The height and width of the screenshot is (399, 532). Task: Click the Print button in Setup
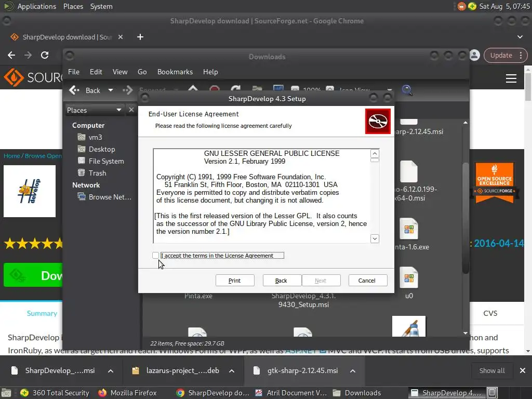click(235, 281)
